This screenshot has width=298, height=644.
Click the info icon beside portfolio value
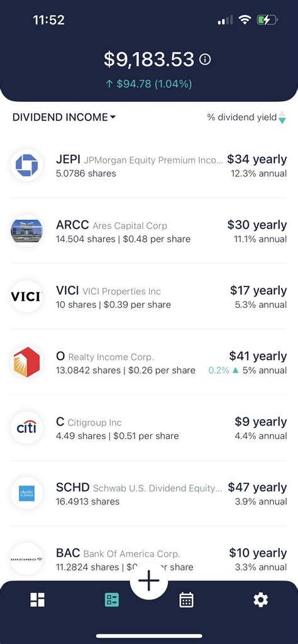(x=205, y=60)
